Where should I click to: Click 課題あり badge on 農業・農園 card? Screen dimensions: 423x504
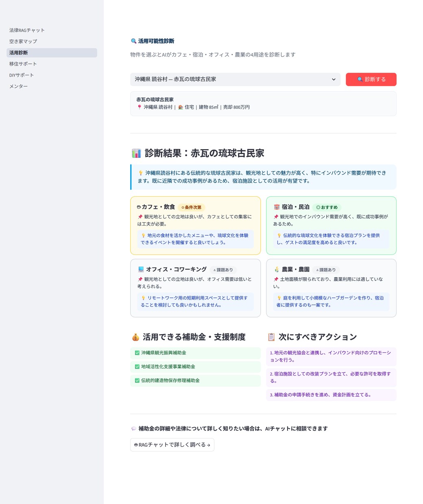coord(326,270)
